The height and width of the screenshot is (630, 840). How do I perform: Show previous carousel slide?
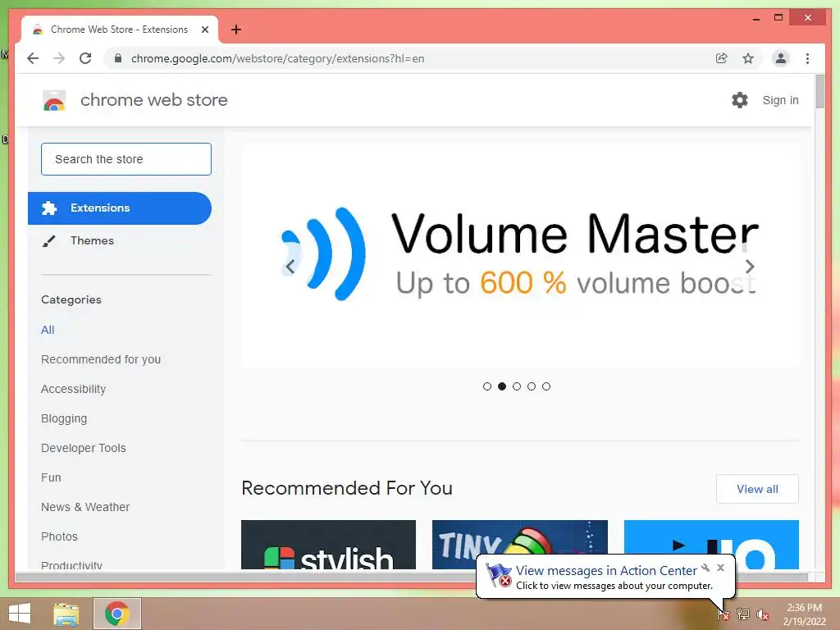(290, 267)
